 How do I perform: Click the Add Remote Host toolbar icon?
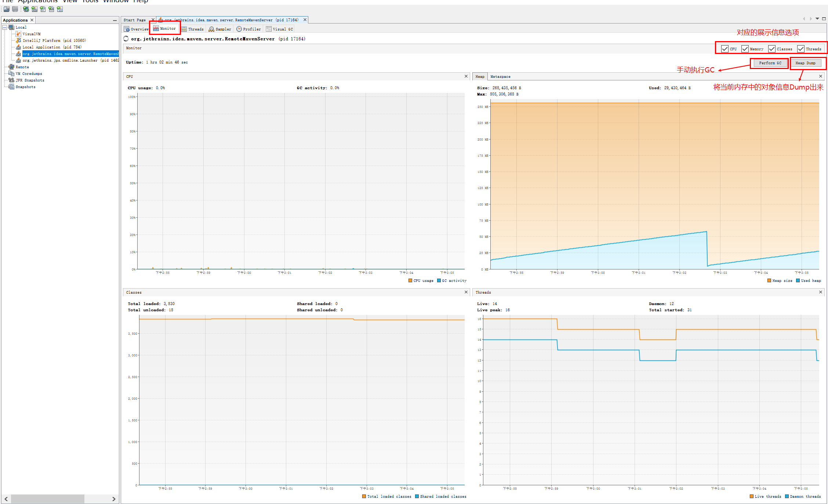[x=26, y=9]
